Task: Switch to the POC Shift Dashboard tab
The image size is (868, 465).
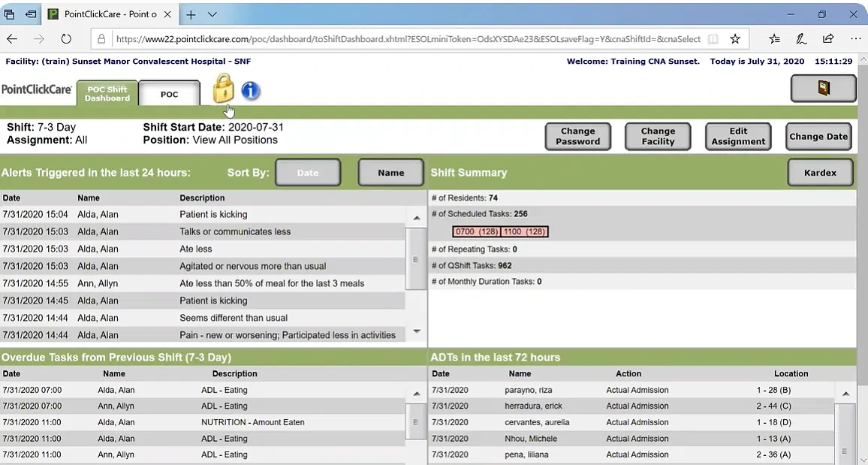Action: tap(107, 94)
